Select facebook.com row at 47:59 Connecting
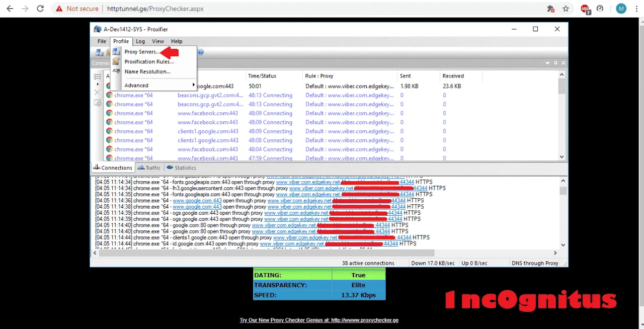The width and height of the screenshot is (644, 329). point(331,158)
